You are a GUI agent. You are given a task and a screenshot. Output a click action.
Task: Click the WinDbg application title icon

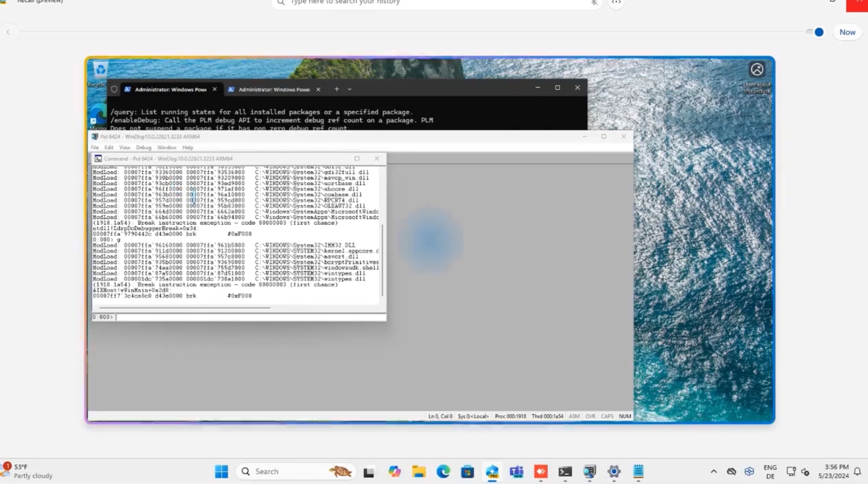coord(95,137)
